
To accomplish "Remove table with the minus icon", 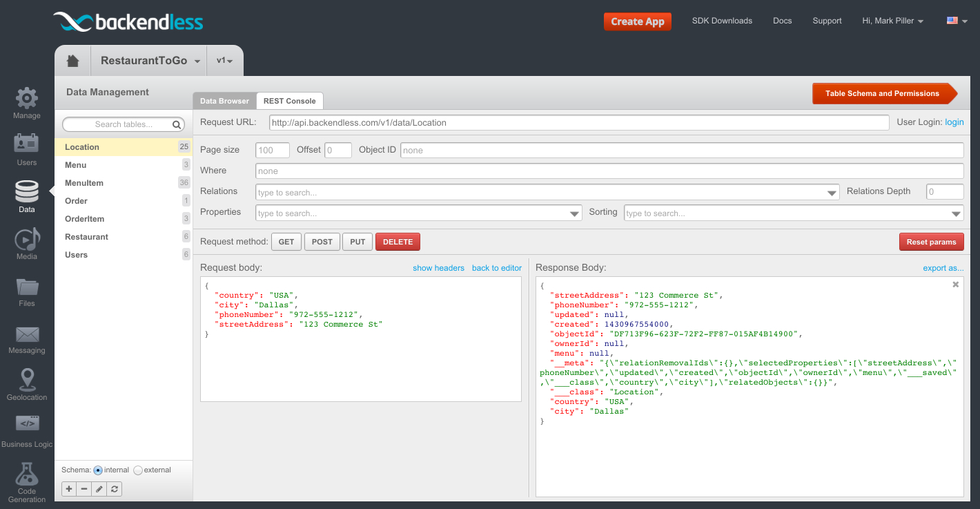I will (84, 489).
